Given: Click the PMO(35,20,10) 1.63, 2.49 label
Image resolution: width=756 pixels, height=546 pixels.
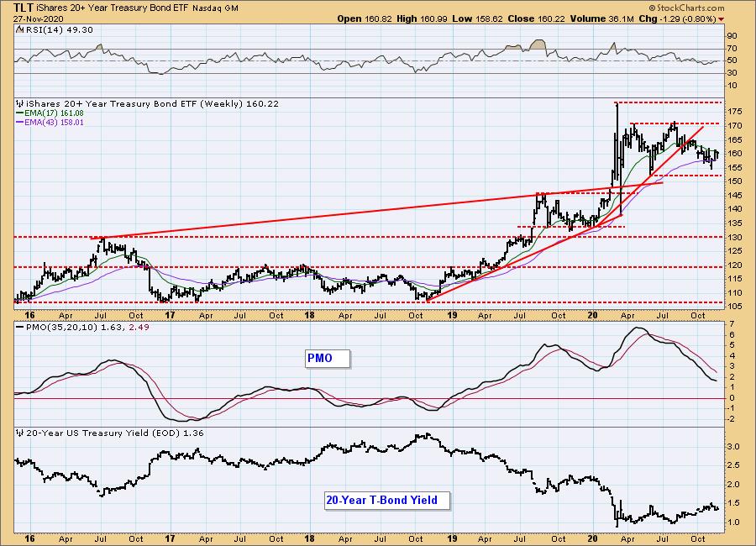Looking at the screenshot, I should 87,327.
